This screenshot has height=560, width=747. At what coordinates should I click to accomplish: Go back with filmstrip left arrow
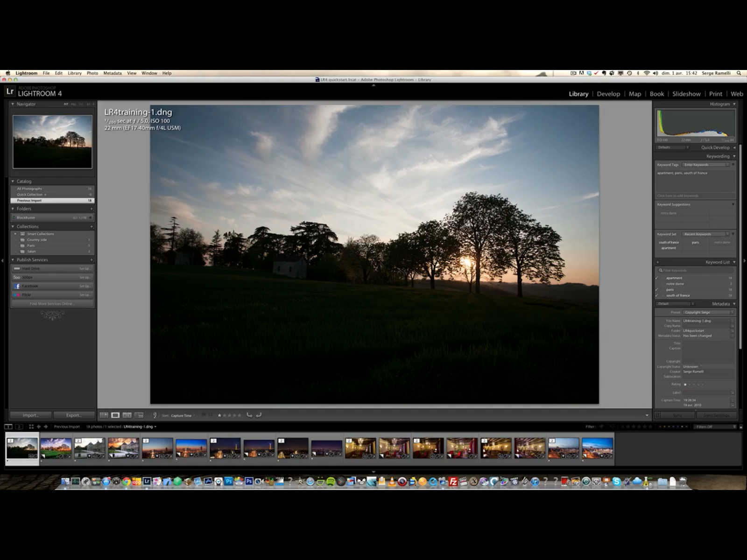(39, 427)
